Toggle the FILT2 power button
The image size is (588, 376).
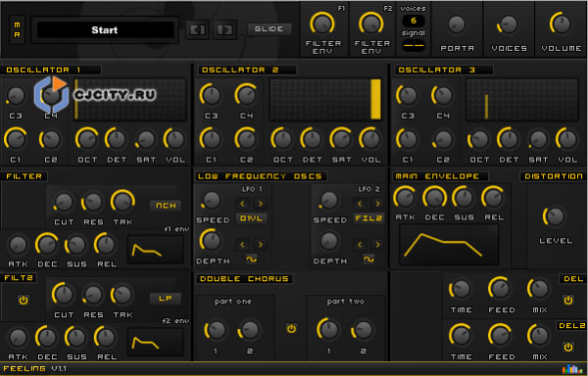24,300
